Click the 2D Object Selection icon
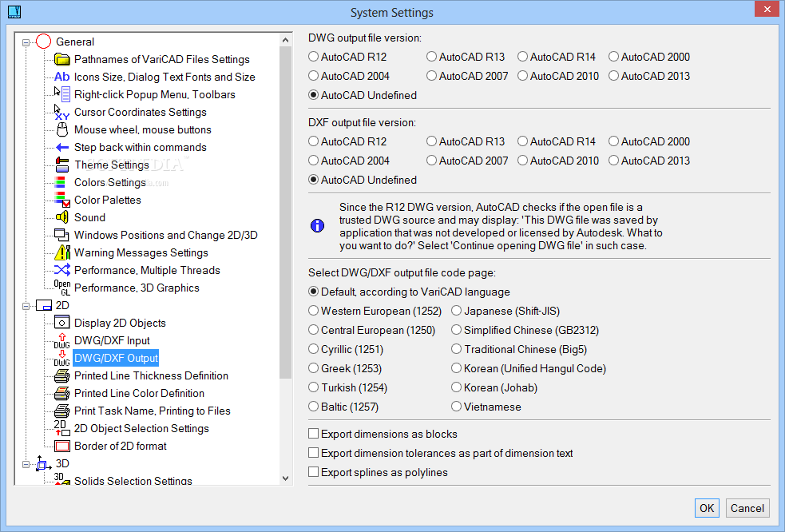Screen dimensions: 785x532 point(62,428)
